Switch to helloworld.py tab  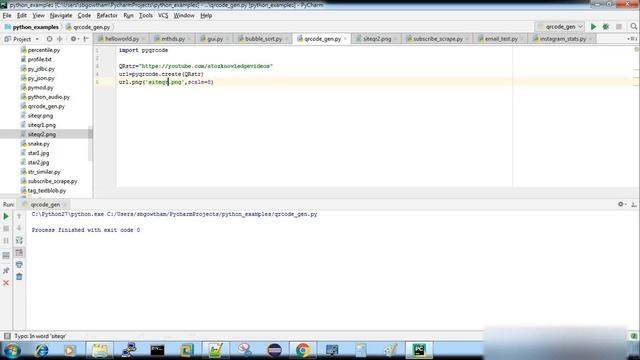coord(122,39)
